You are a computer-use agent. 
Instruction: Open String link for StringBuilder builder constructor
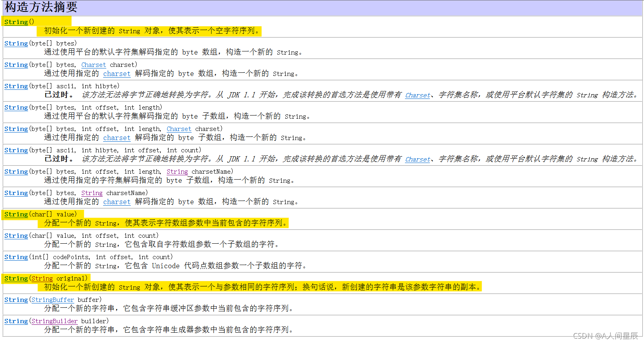click(16, 321)
